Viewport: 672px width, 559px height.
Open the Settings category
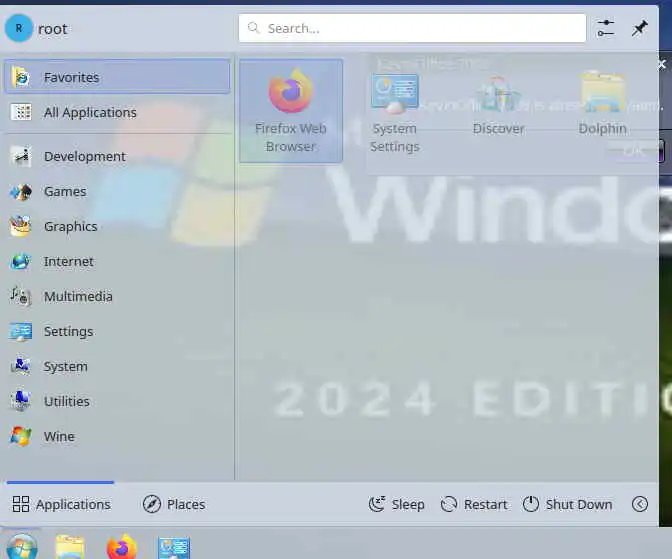click(x=117, y=331)
